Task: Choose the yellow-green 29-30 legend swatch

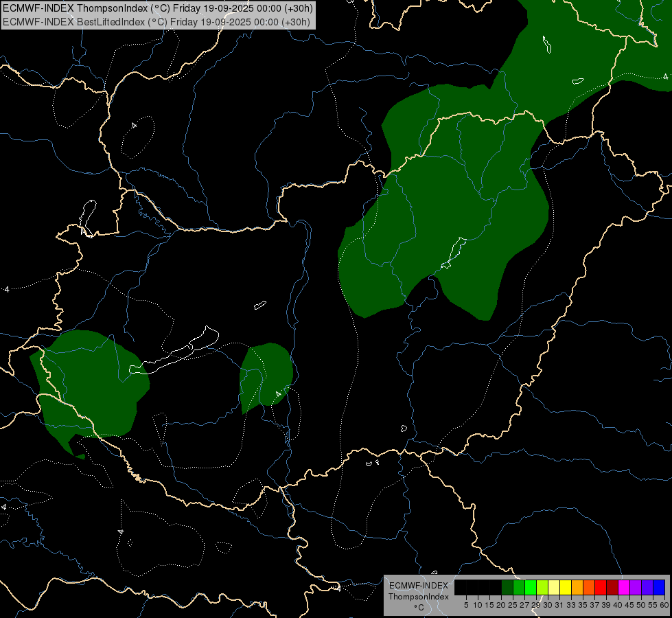Action: [542, 587]
